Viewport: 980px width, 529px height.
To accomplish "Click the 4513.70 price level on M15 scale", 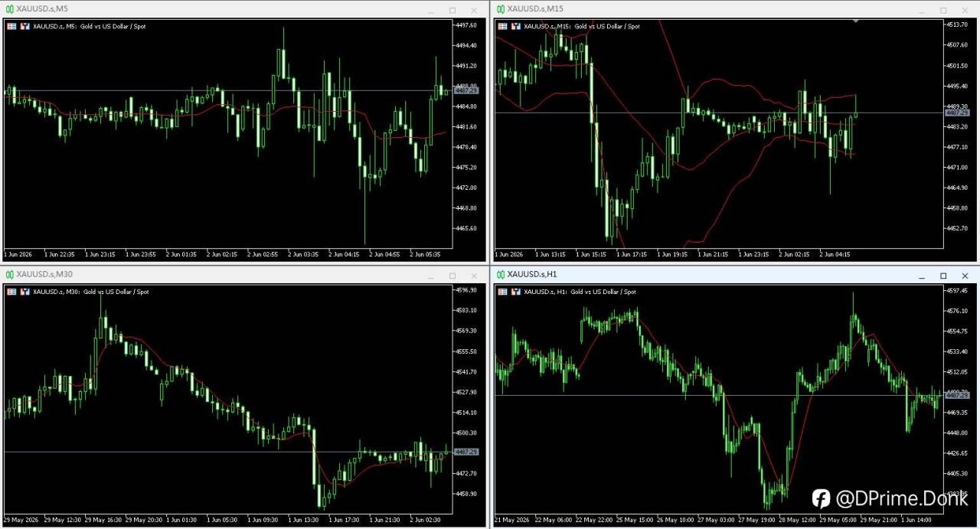I will (957, 24).
